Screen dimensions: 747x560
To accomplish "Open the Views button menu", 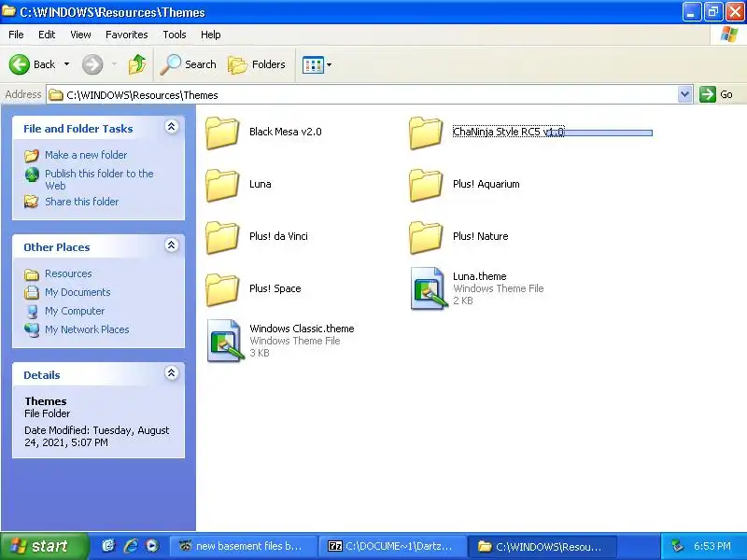I will (317, 64).
